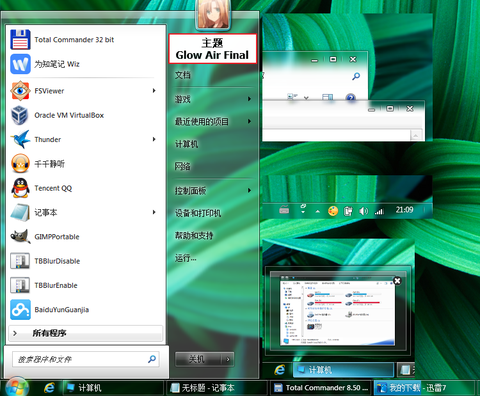Screen dimensions: 480x396
Task: Click the Internet Explorer icon in preview taskbar
Action: (x=280, y=369)
